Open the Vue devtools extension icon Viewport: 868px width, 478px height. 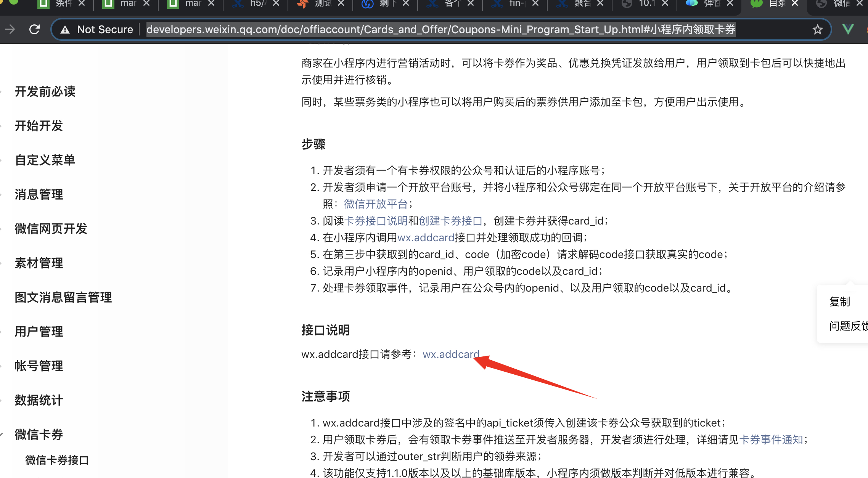(x=848, y=29)
